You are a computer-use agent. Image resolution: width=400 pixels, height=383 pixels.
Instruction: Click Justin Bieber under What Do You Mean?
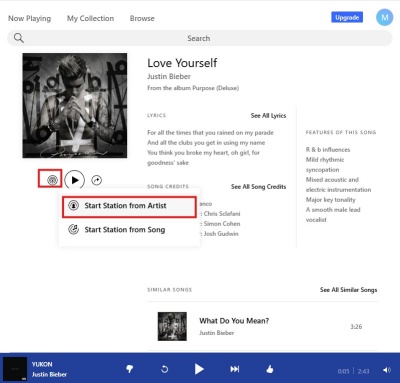tap(217, 333)
